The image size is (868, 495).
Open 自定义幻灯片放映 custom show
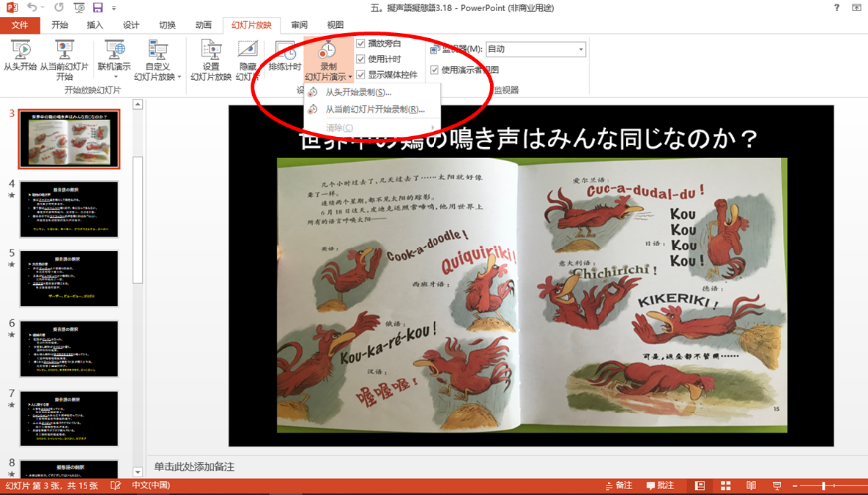158,60
